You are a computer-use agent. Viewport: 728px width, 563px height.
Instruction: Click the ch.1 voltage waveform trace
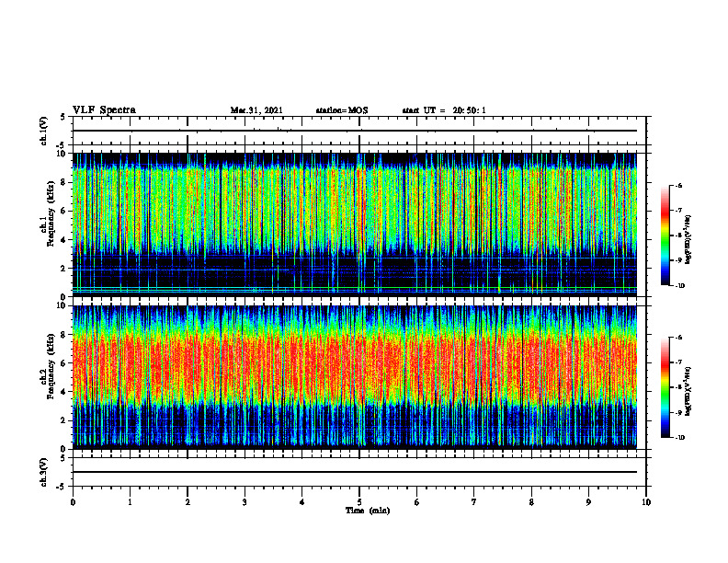pyautogui.click(x=355, y=131)
